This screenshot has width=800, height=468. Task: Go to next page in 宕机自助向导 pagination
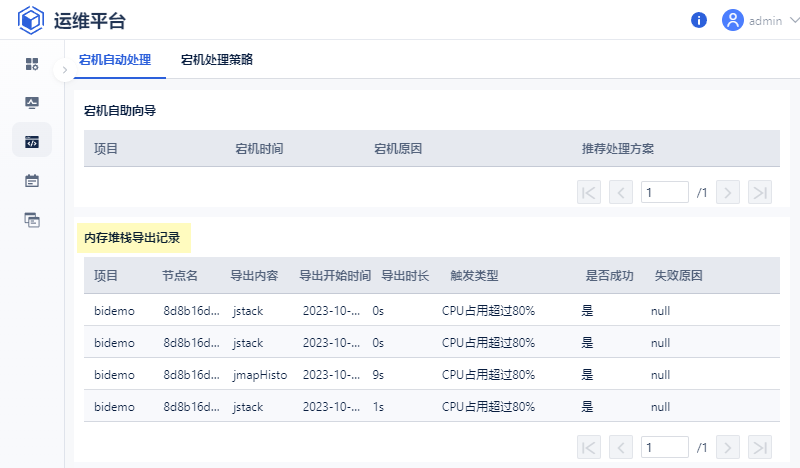pos(728,192)
